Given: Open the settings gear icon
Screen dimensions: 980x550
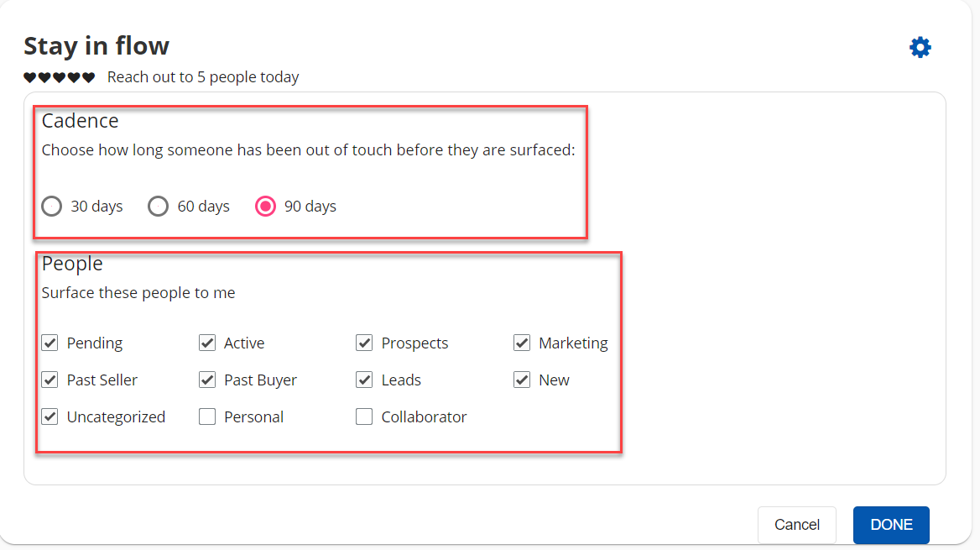Looking at the screenshot, I should 920,48.
